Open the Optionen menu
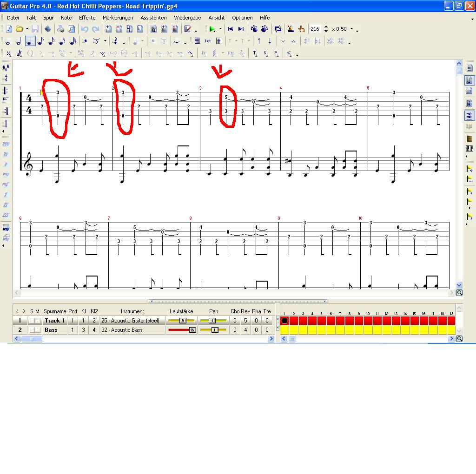This screenshot has height=474, width=476. coord(242,18)
